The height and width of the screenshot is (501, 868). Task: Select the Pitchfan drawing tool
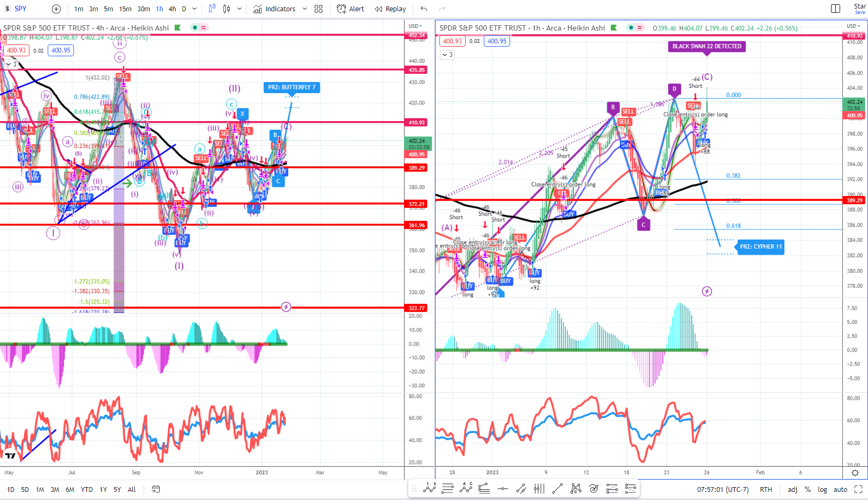tap(612, 489)
